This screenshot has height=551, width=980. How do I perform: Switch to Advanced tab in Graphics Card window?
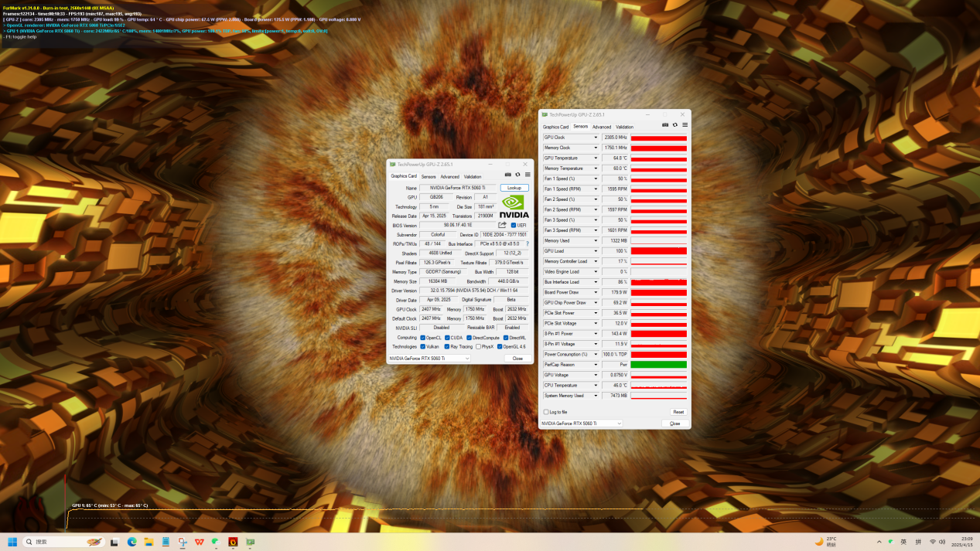pyautogui.click(x=449, y=176)
